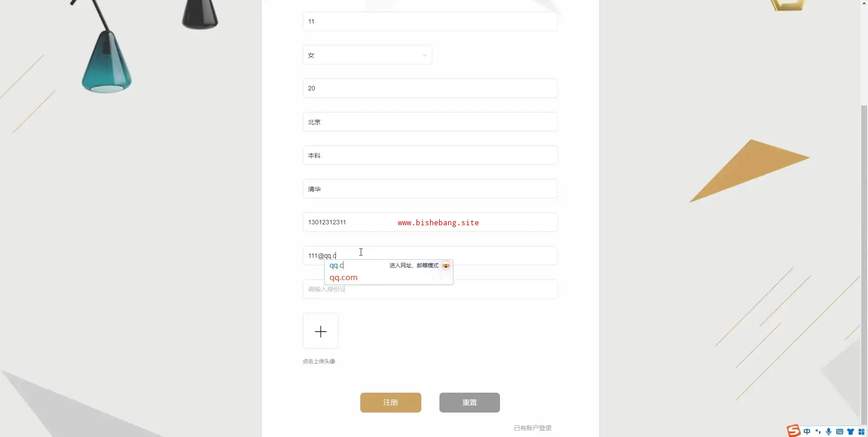Toggle the 中 Chinese/English input mode
868x437 pixels.
[x=807, y=432]
